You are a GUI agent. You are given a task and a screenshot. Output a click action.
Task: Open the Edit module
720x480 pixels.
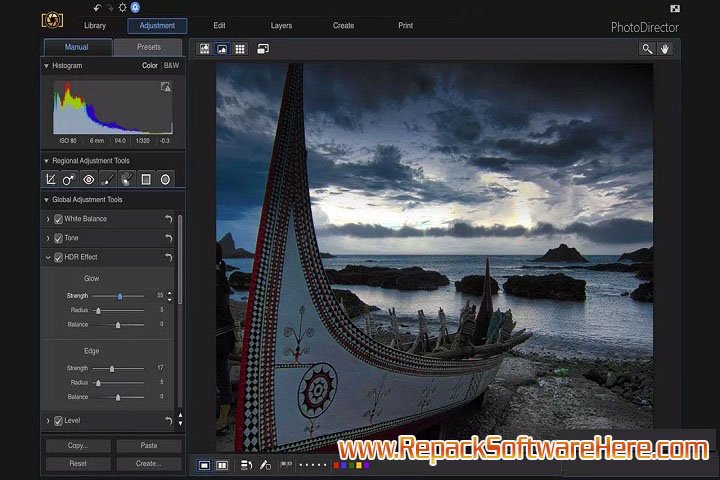click(x=219, y=26)
